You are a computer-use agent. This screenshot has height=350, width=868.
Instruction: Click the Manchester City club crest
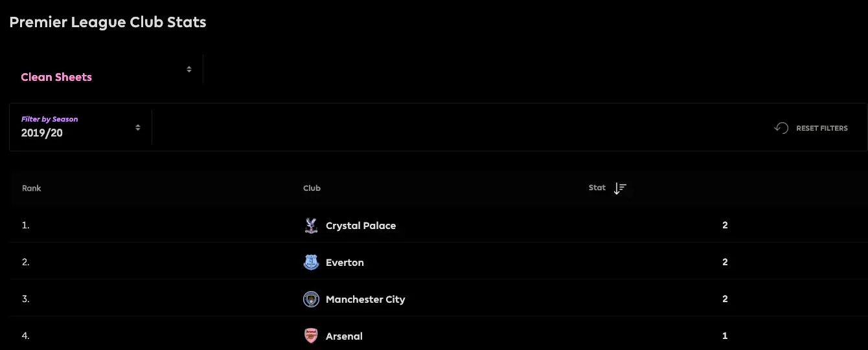coord(311,300)
